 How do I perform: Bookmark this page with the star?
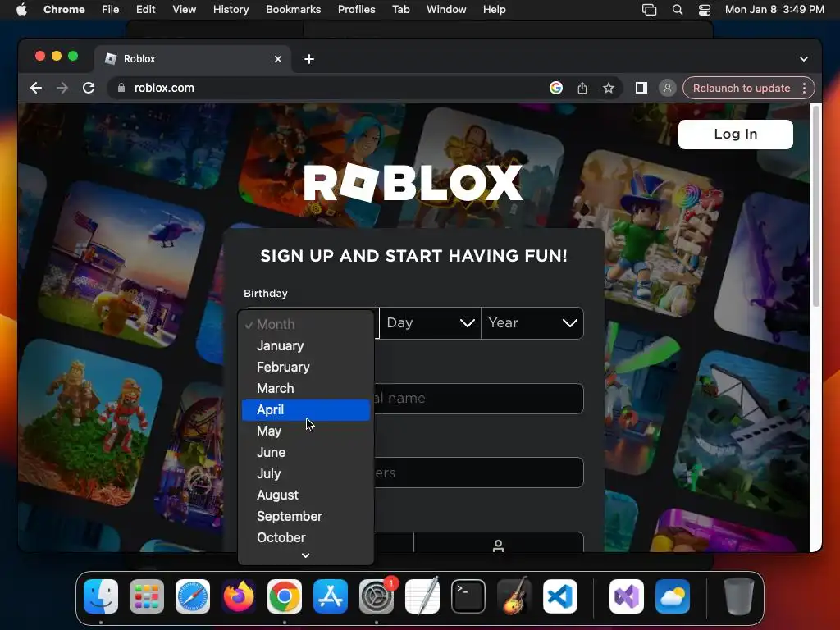click(608, 88)
